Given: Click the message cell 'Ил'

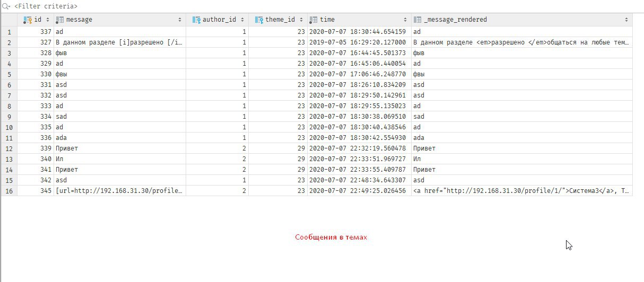Looking at the screenshot, I should coord(120,159).
